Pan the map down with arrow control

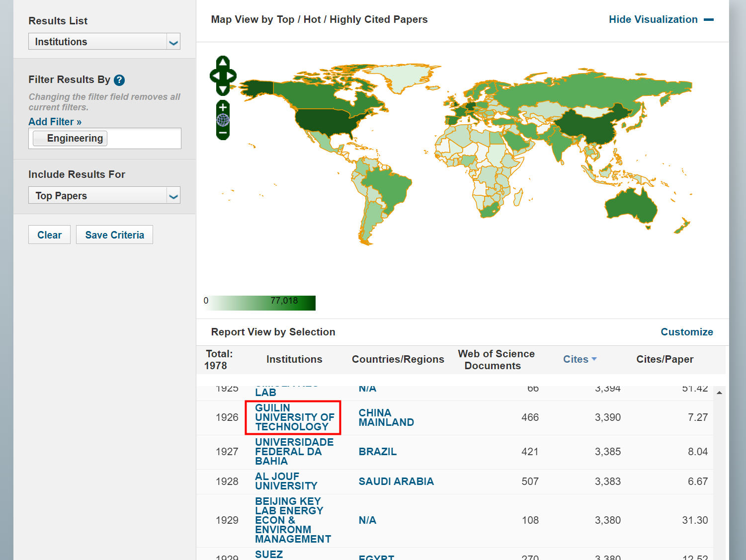223,89
